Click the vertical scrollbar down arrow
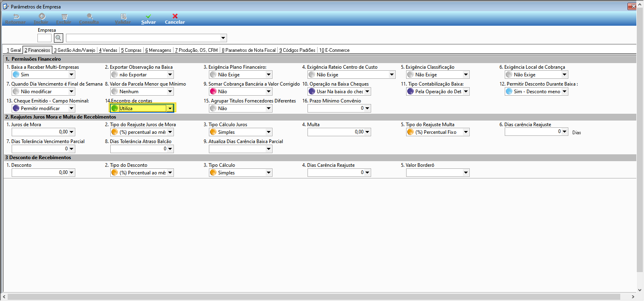Viewport: 644px width, 301px height. click(x=640, y=290)
